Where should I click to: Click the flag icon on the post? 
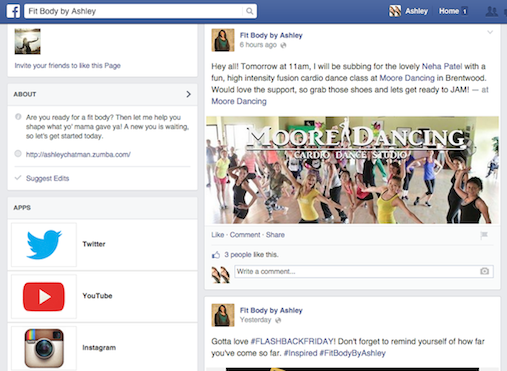[484, 235]
